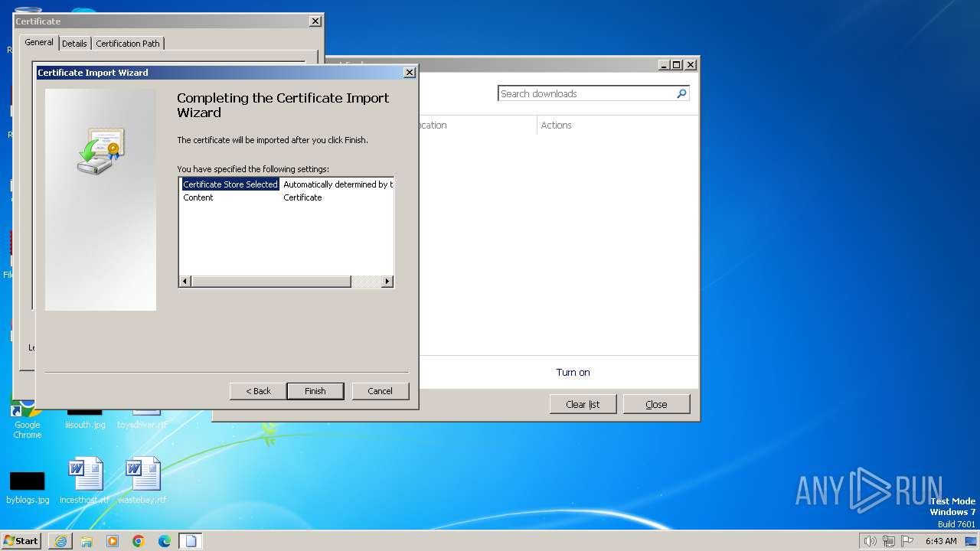Open the incesthost.rtf desktop document

(x=85, y=481)
